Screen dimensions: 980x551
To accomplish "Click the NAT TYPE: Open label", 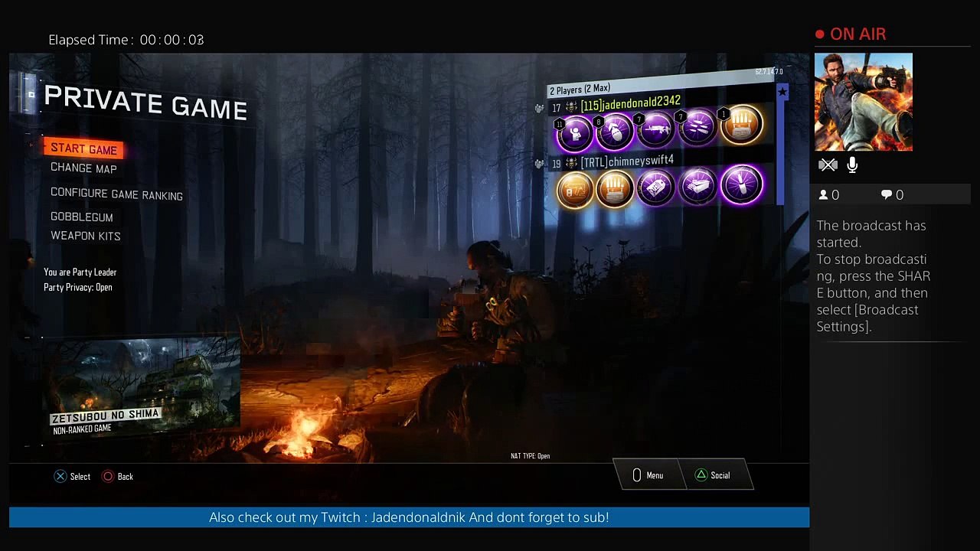I will point(531,456).
